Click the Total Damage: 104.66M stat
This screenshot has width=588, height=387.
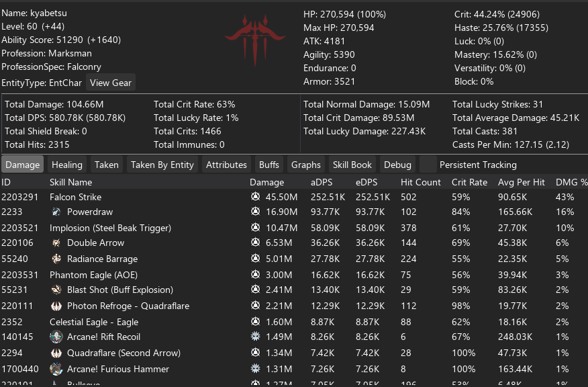(54, 104)
